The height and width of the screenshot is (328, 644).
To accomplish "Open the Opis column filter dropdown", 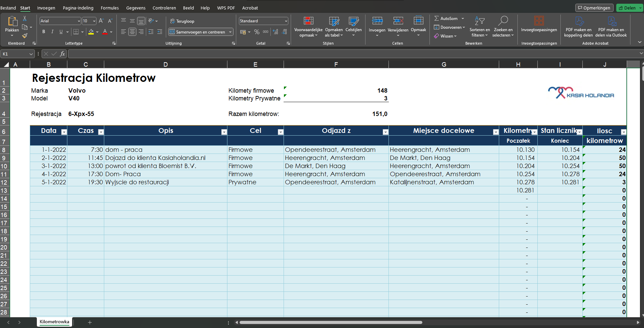I will (224, 132).
